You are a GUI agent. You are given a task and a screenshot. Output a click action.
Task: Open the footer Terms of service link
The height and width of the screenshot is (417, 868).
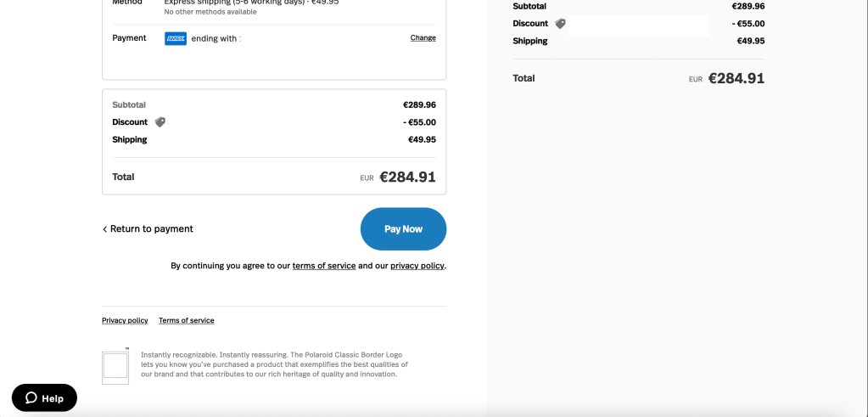coord(187,320)
